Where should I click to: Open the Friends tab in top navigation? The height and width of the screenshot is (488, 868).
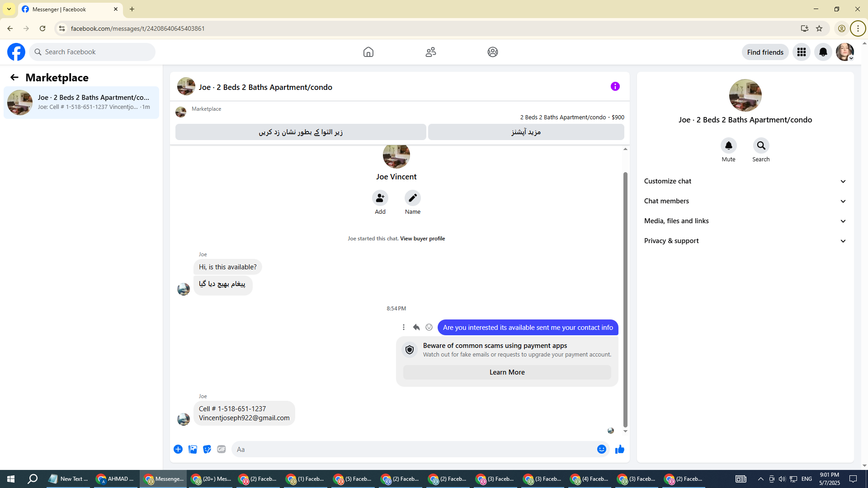click(430, 52)
